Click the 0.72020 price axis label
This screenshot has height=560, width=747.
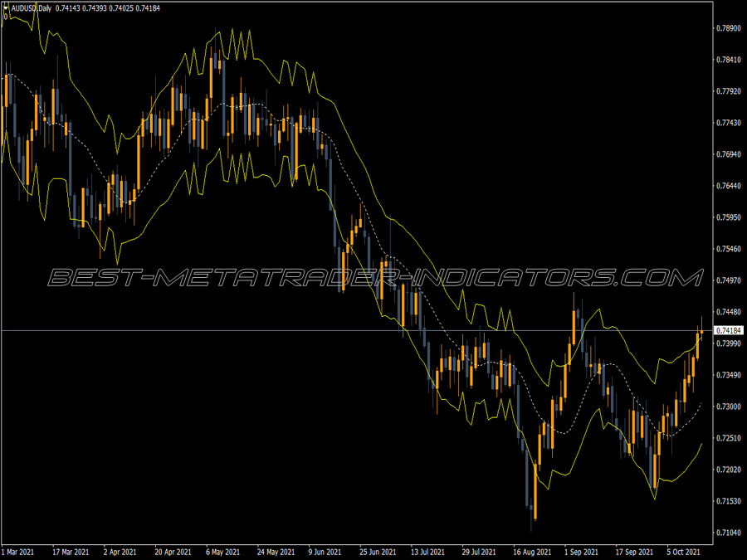pos(729,470)
